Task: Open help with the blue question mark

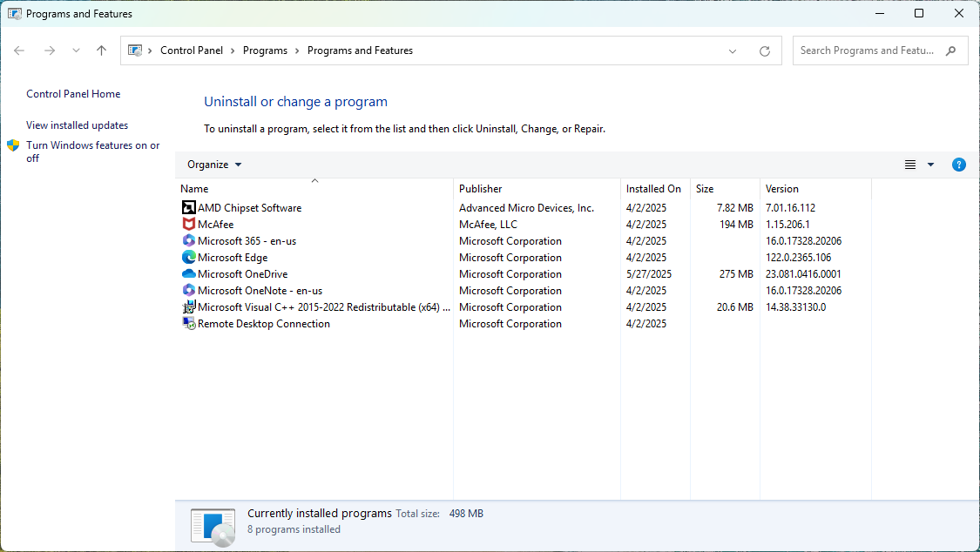Action: click(958, 165)
